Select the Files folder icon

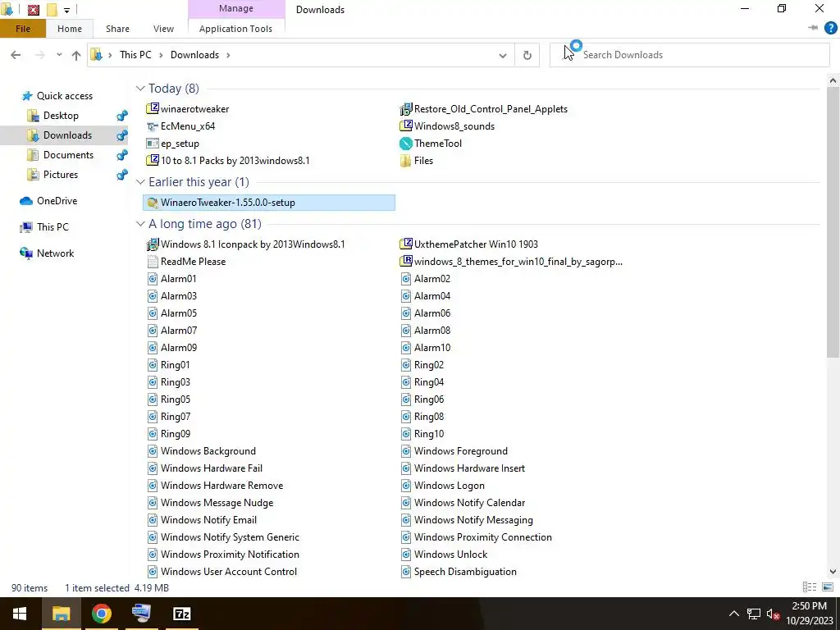click(406, 161)
